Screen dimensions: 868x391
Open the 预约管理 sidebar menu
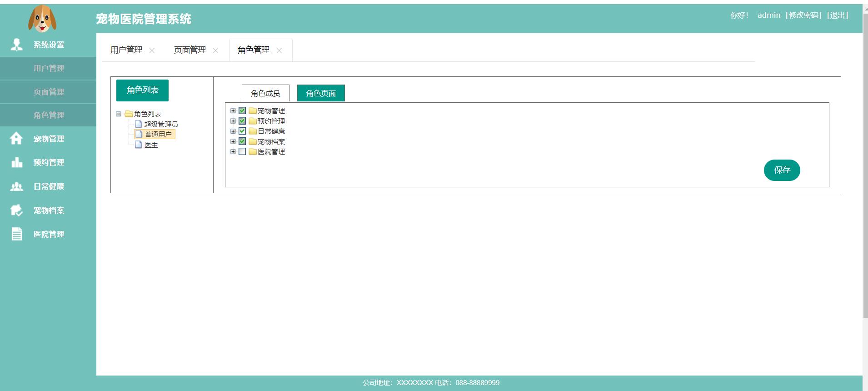click(48, 162)
